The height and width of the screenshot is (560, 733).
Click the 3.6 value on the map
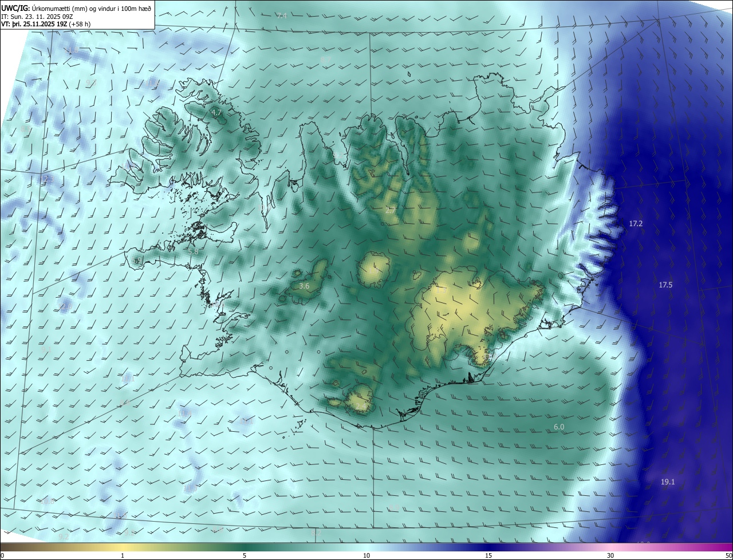[x=304, y=286]
